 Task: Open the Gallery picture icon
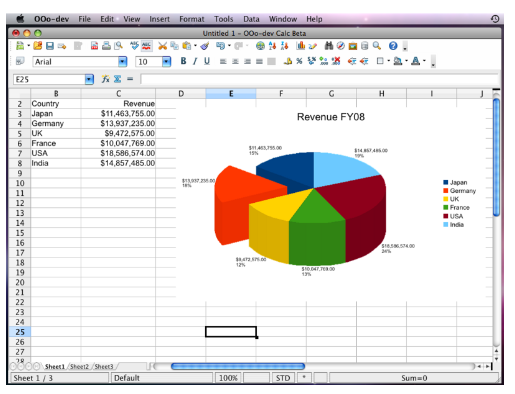[353, 46]
